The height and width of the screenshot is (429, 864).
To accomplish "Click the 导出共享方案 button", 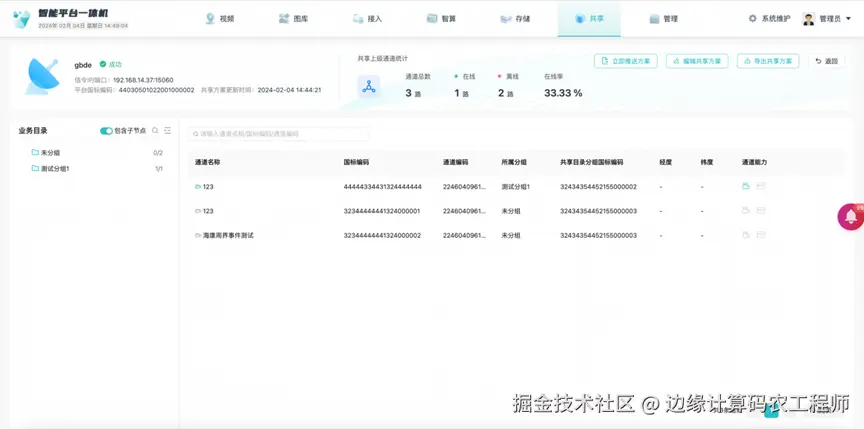I will click(x=768, y=61).
